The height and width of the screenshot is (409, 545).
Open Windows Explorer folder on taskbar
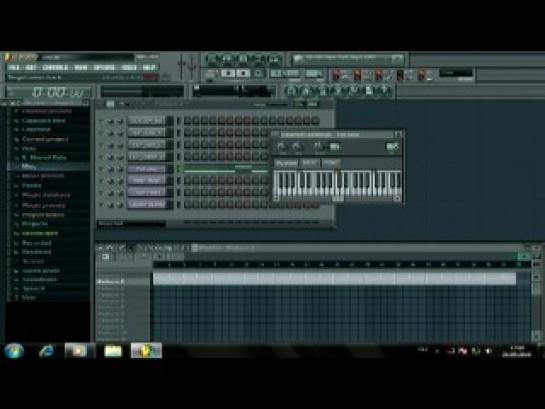click(x=113, y=351)
